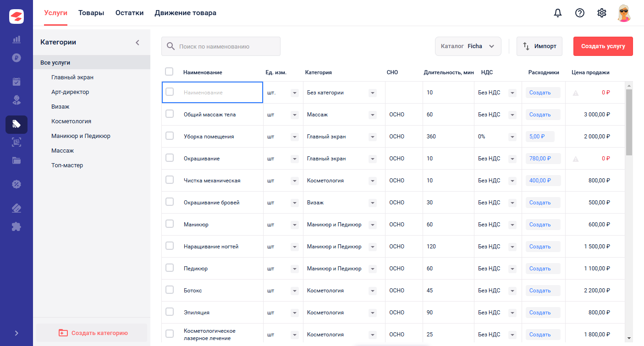Screen dimensions: 644x346
Task: Select Главный экран category in sidebar
Action: click(72, 77)
